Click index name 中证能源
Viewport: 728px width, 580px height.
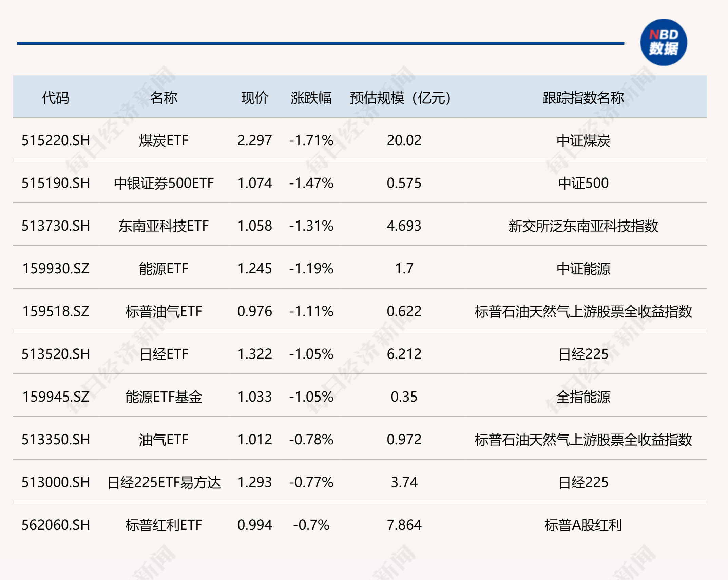pos(583,269)
